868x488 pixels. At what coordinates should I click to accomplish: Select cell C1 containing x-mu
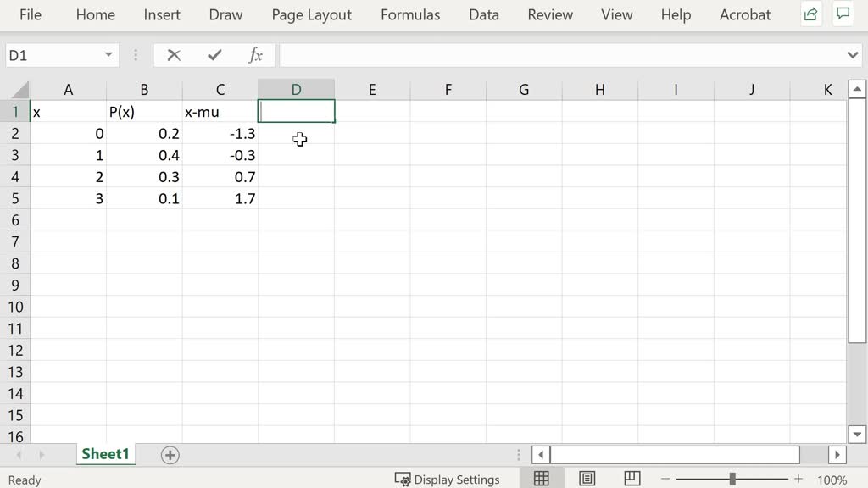[220, 112]
